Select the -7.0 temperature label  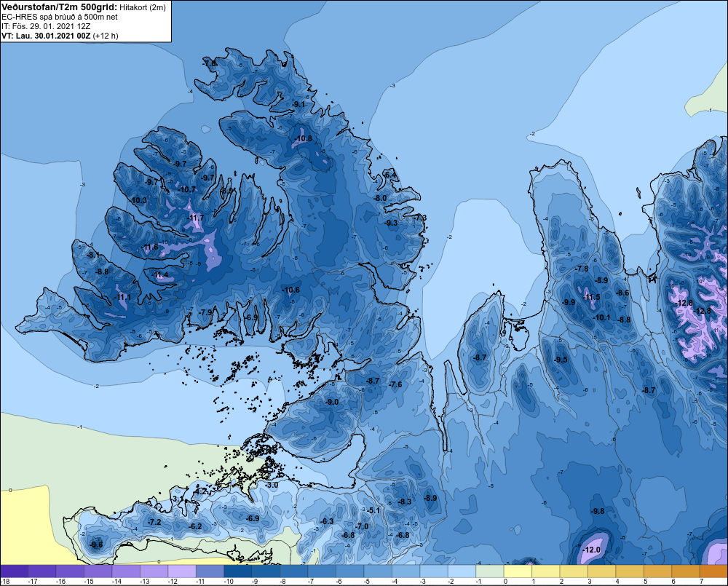click(362, 526)
